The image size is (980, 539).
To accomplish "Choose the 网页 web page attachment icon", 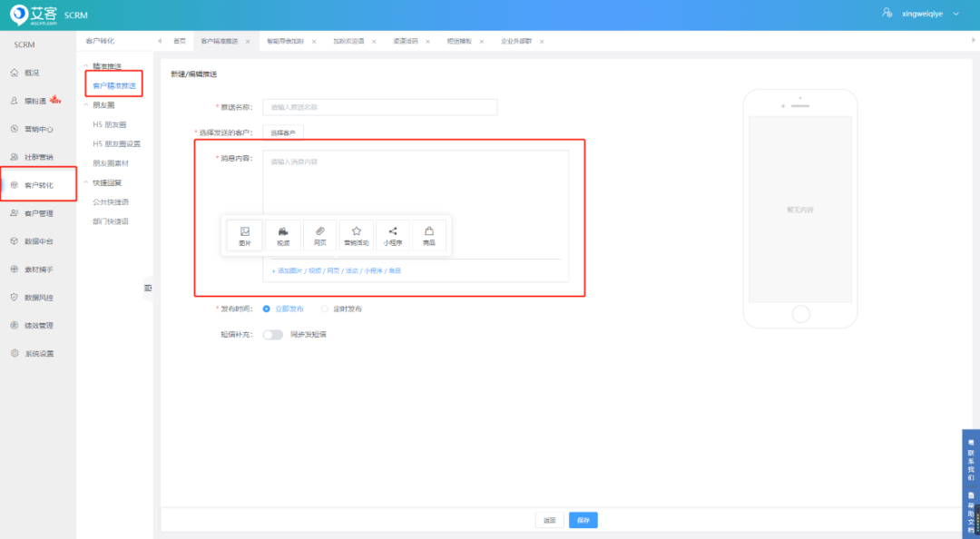I will (x=319, y=235).
